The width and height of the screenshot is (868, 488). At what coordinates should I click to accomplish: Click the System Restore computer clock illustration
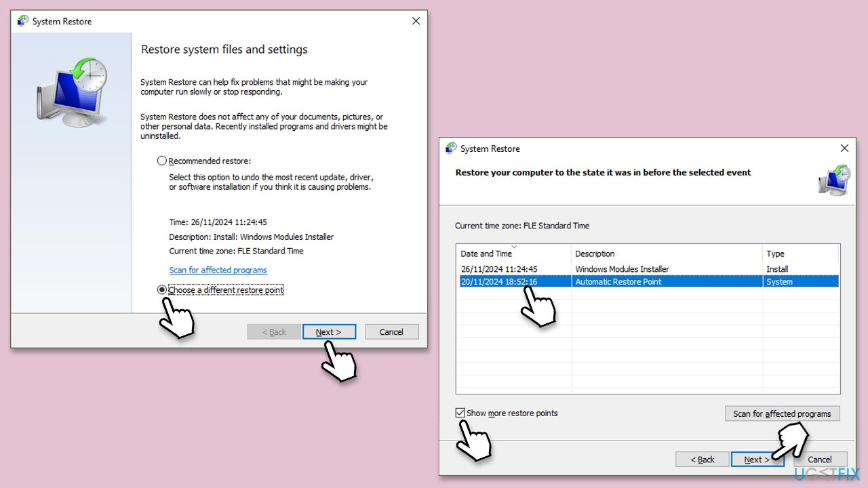click(72, 93)
